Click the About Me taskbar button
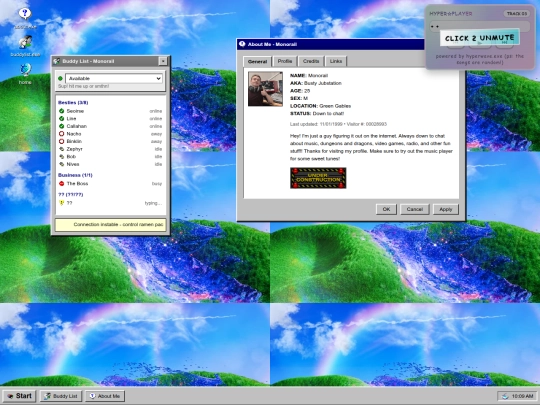The height and width of the screenshot is (405, 540). point(105,396)
